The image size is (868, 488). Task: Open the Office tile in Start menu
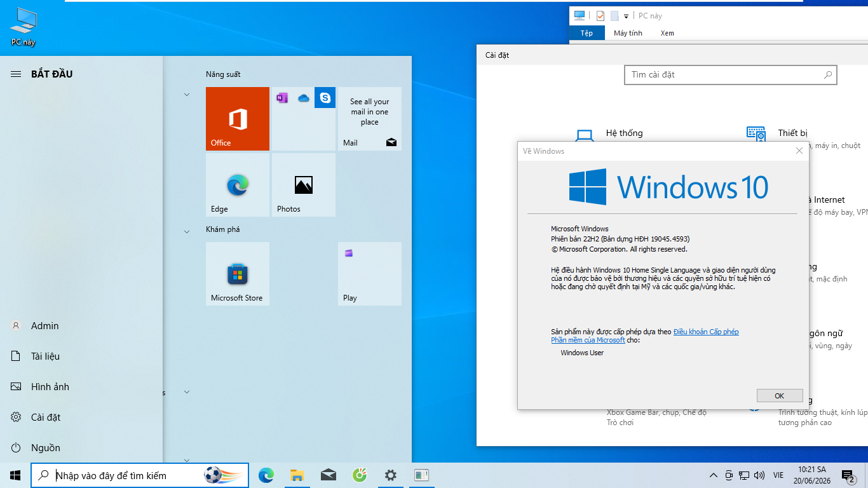pos(238,119)
